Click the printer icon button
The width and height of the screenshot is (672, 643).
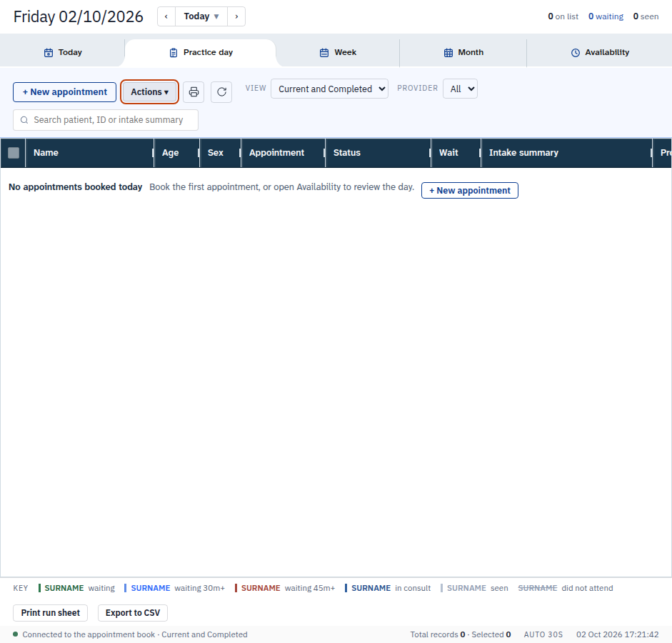pyautogui.click(x=194, y=91)
